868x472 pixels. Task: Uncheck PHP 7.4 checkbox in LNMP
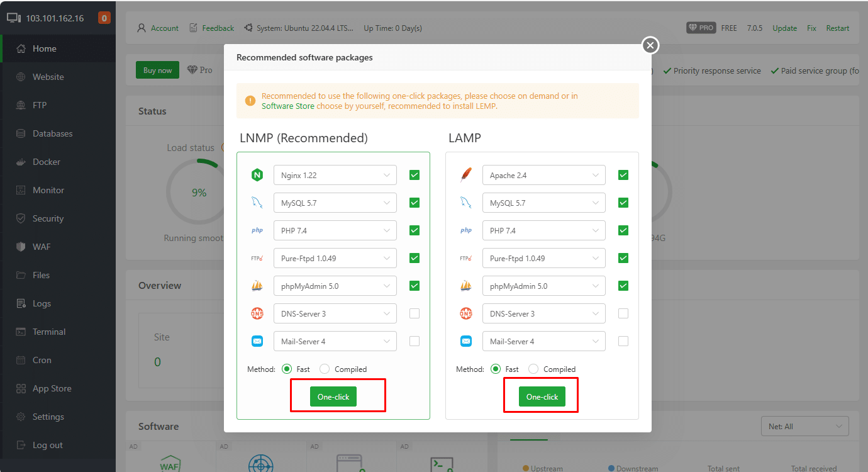coord(415,230)
